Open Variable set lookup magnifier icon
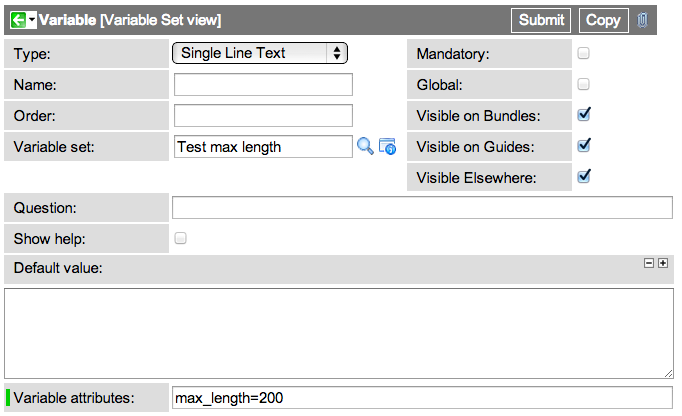Screen dimensions: 682x416 click(365, 147)
